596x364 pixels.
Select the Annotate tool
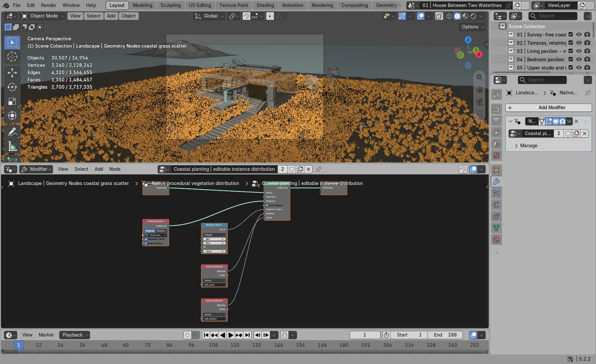[x=12, y=132]
